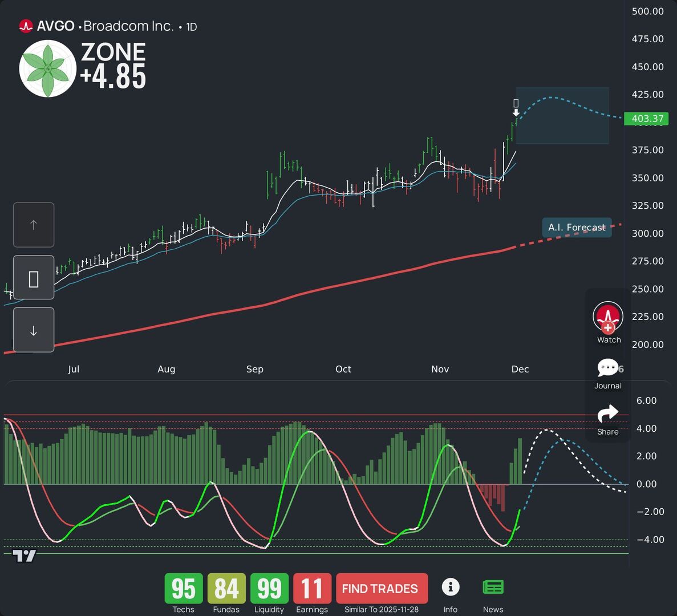Image resolution: width=677 pixels, height=616 pixels.
Task: Click the 403.37 price label on axis
Action: 647,119
